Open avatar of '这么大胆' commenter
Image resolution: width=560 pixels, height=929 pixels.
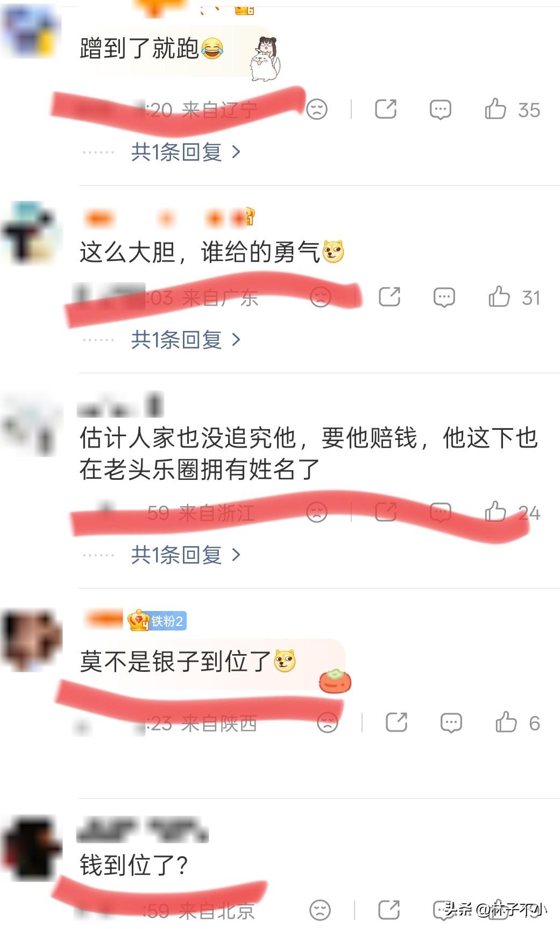point(31,233)
